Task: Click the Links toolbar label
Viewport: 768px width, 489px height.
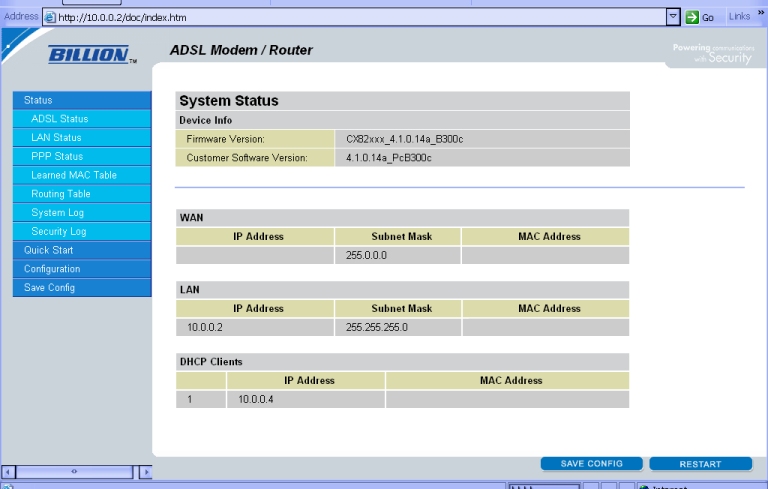Action: [739, 17]
